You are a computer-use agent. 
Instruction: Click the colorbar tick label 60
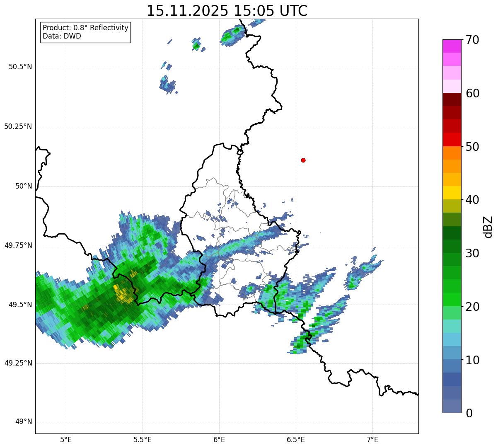coord(473,93)
